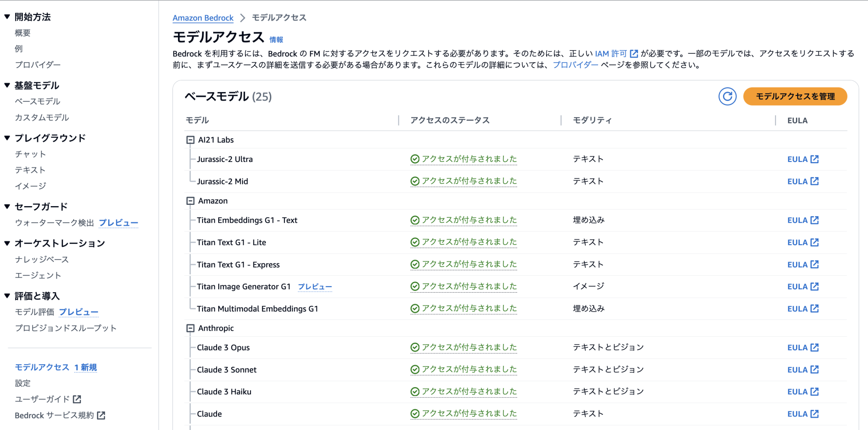Open プレビュー link for Titan Image Generator G1
The width and height of the screenshot is (868, 430).
[315, 287]
